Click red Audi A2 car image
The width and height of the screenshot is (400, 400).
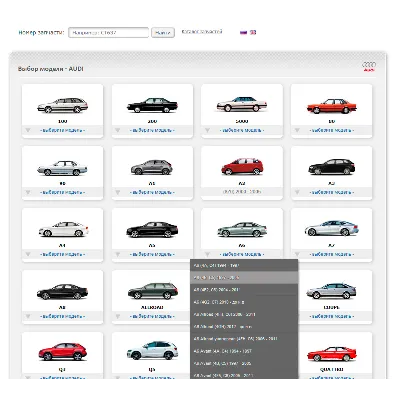click(242, 166)
